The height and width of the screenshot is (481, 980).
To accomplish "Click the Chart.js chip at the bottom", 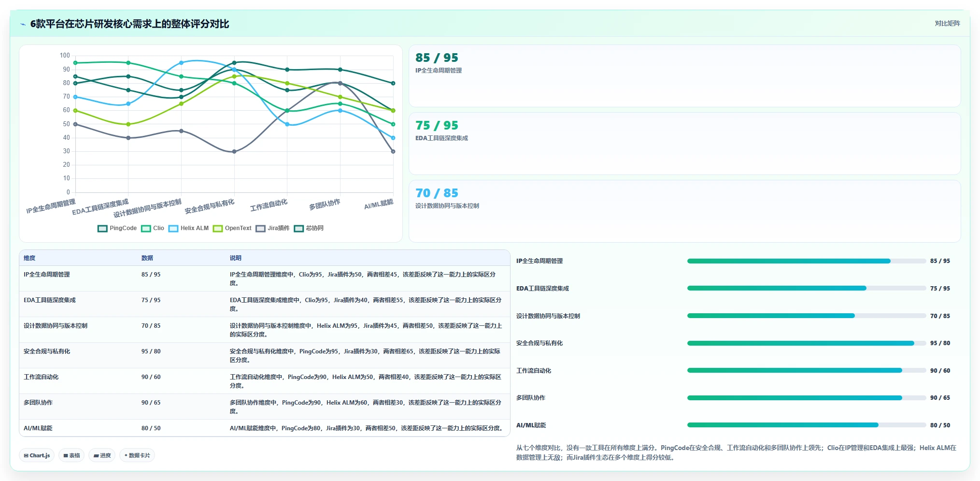I will click(x=37, y=455).
